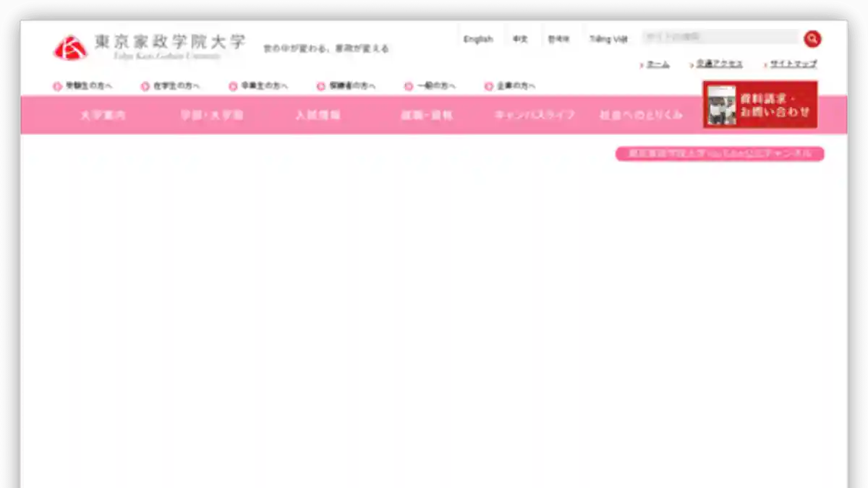This screenshot has width=868, height=488.
Task: Go to the ホーム link
Action: click(658, 64)
